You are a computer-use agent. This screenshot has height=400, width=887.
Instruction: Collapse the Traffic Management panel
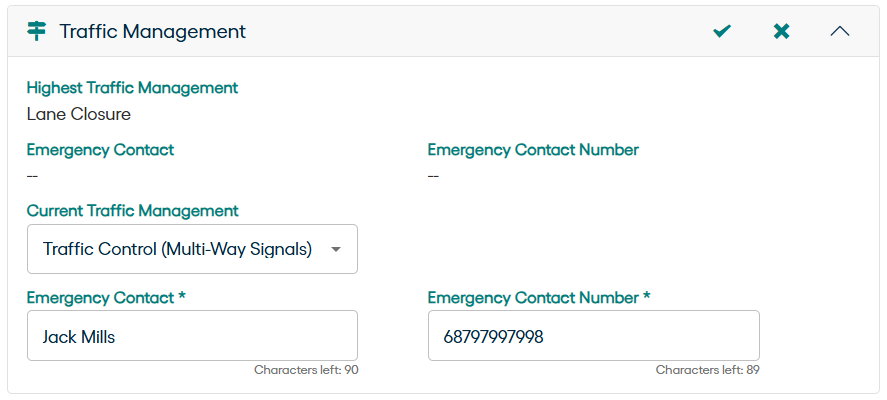pyautogui.click(x=840, y=31)
